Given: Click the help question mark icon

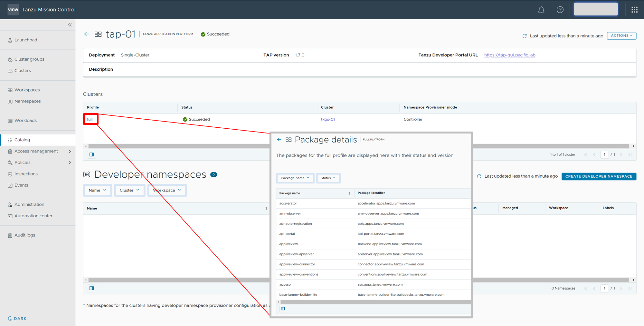Looking at the screenshot, I should (x=560, y=10).
